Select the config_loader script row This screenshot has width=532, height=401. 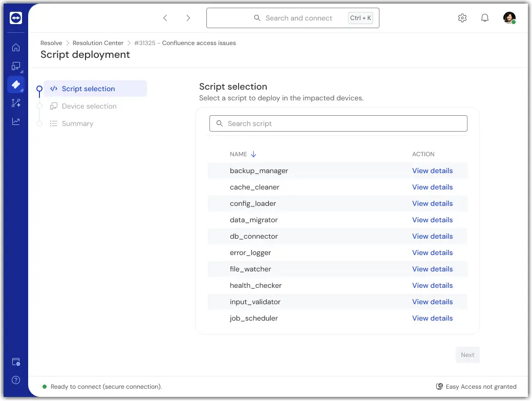337,203
